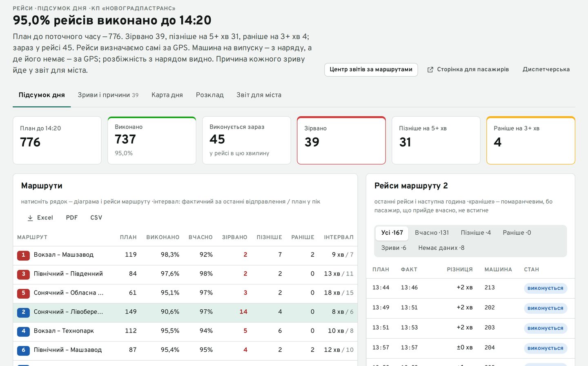The image size is (588, 366).
Task: Export routes table as PDF
Action: pos(72,218)
